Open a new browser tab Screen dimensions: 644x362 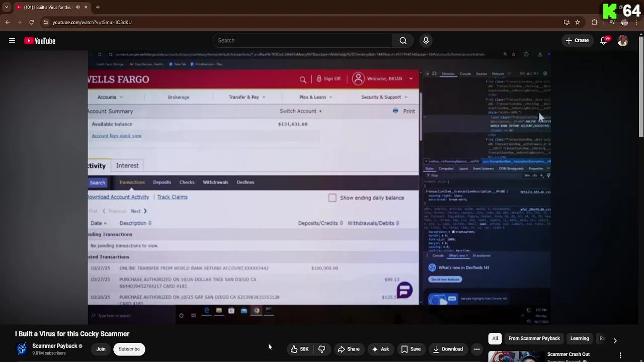point(98,7)
